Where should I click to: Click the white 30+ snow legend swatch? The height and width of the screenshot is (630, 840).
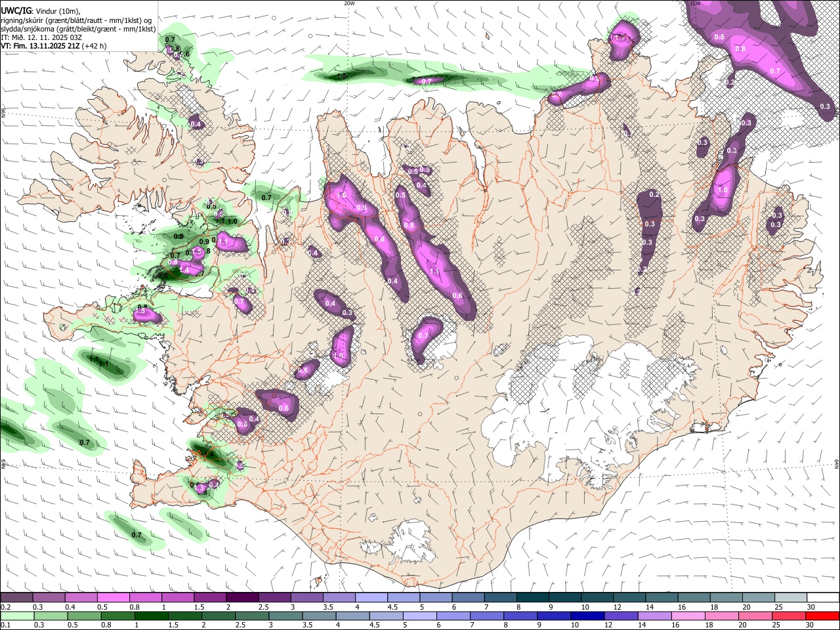(x=824, y=598)
